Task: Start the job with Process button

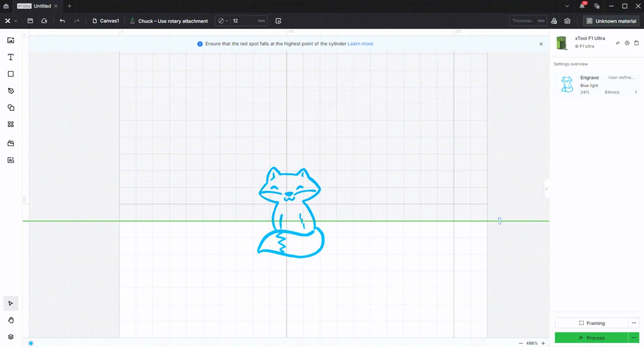Action: point(592,337)
